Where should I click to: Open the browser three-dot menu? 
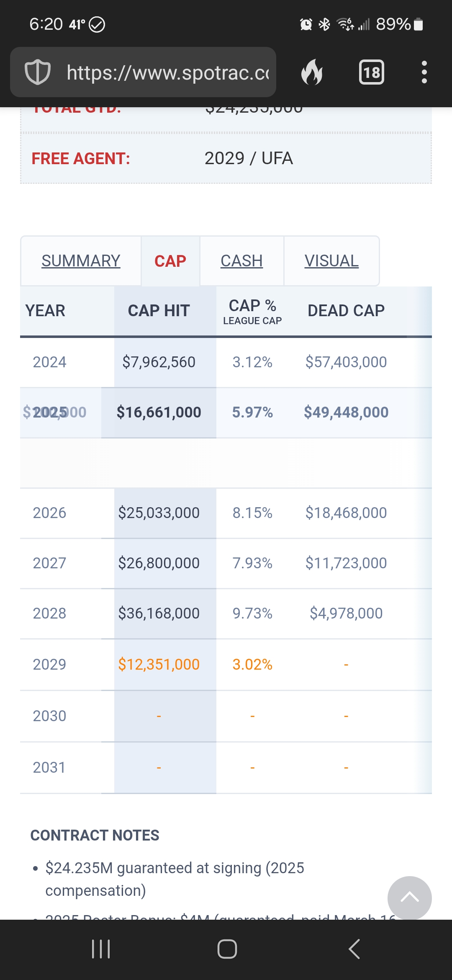click(x=424, y=72)
